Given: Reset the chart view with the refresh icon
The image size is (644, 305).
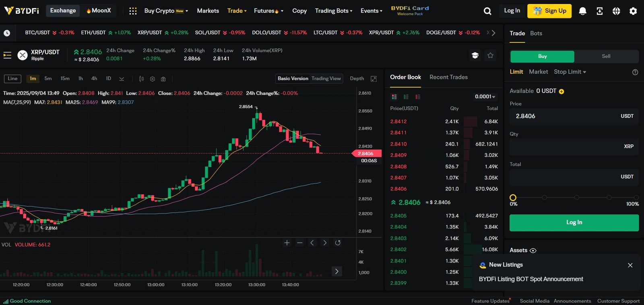Looking at the screenshot, I should click(338, 243).
